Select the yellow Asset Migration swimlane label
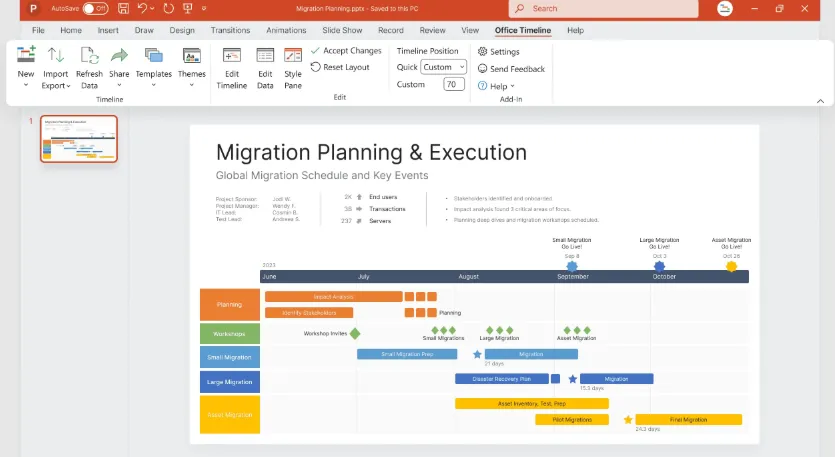The height and width of the screenshot is (457, 835). click(x=230, y=414)
